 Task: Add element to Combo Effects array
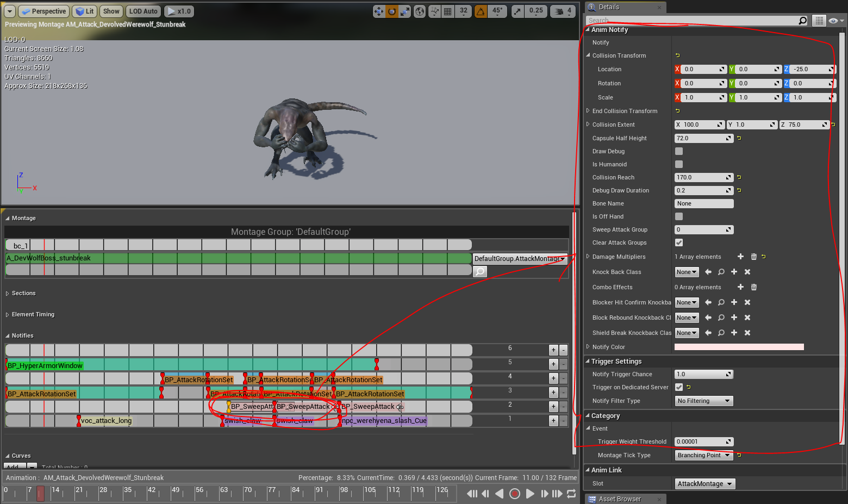(x=740, y=287)
